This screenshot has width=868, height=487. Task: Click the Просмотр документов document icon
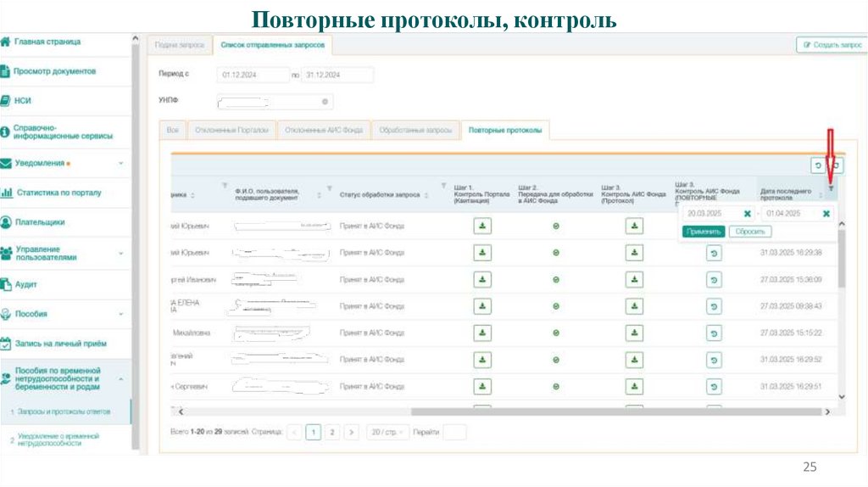[5, 71]
